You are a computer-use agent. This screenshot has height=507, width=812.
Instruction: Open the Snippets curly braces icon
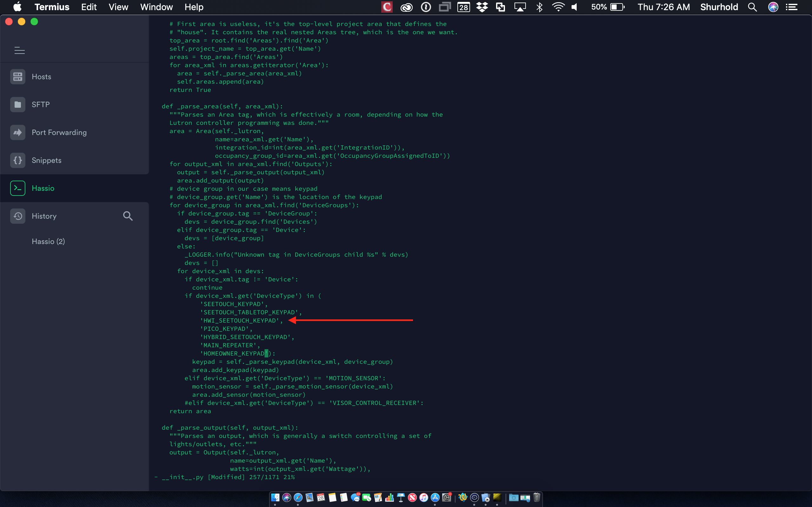tap(18, 160)
